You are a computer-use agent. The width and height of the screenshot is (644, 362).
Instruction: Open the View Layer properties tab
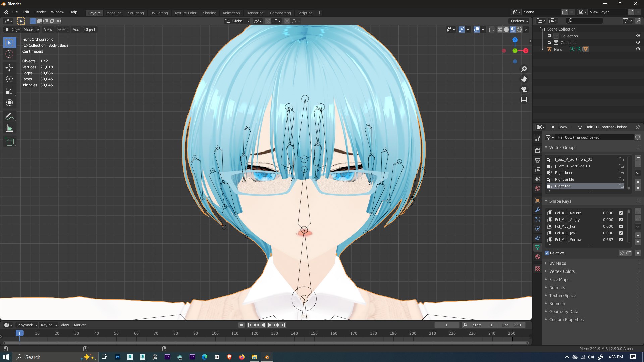pos(538,169)
